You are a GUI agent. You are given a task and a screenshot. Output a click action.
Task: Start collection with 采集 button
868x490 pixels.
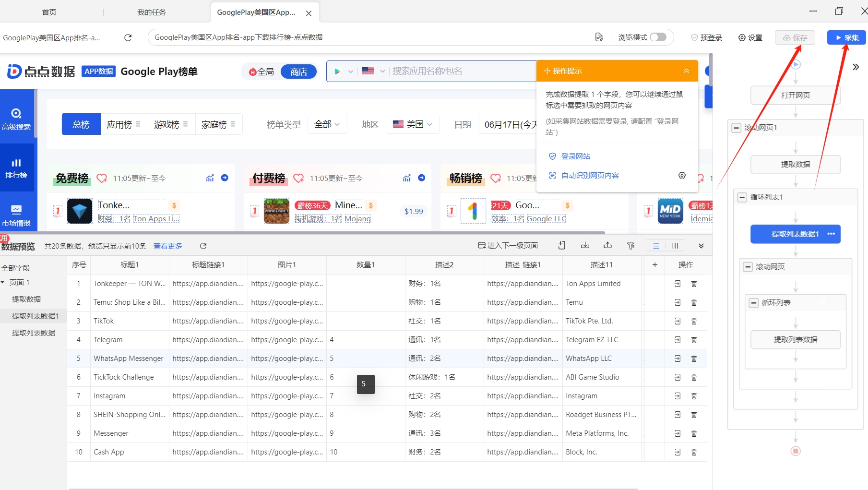(846, 37)
